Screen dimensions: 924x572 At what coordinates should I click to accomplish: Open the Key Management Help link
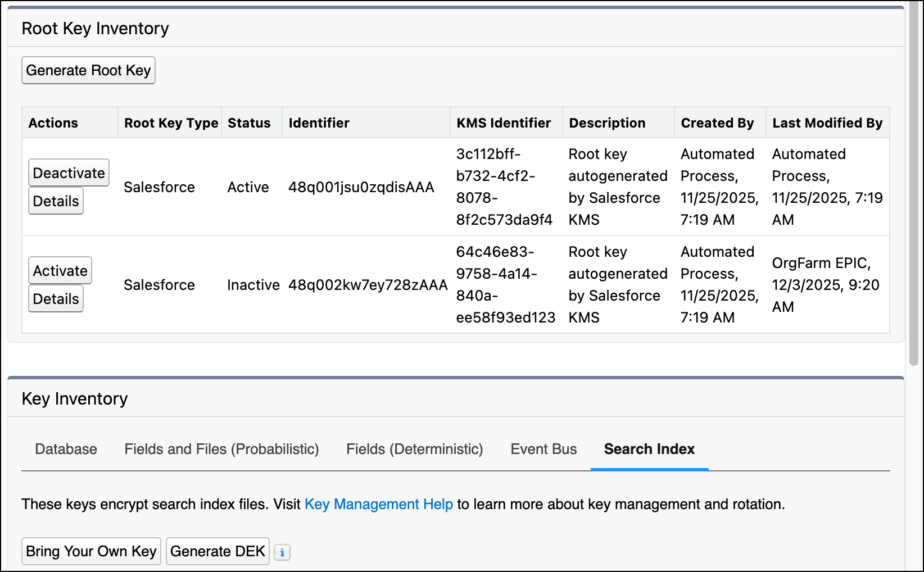[x=379, y=504]
